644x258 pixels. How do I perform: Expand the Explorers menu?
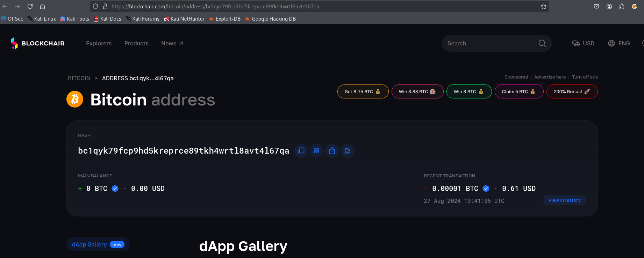tap(99, 43)
